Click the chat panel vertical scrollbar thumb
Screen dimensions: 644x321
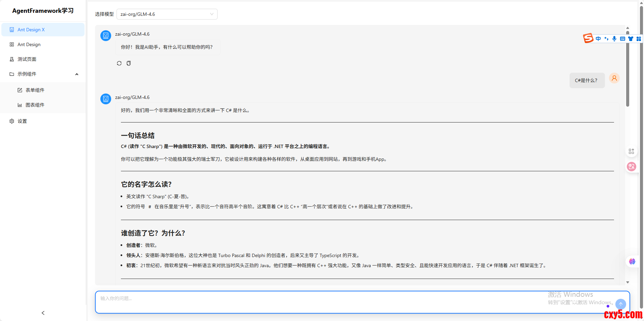627,69
